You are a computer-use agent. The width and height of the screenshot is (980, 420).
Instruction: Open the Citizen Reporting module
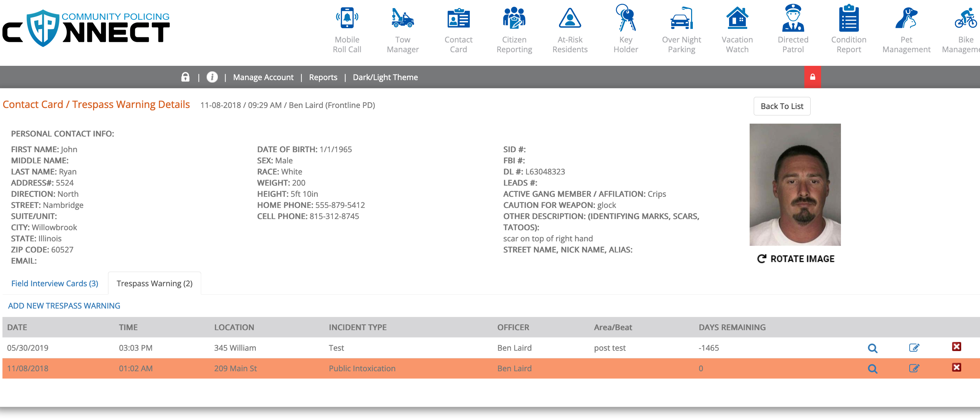click(x=514, y=30)
